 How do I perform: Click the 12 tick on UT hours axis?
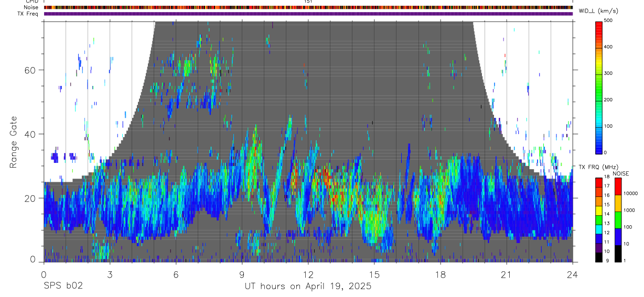point(308,274)
